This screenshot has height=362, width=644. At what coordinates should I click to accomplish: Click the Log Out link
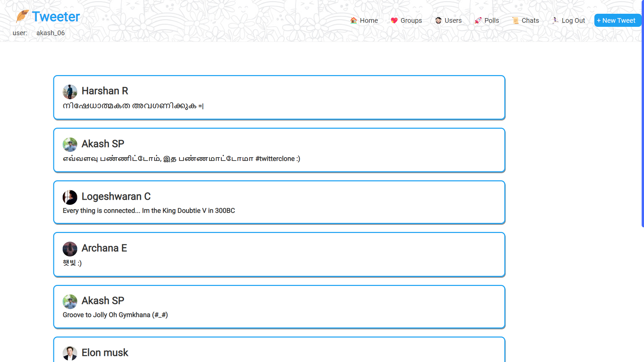[573, 20]
